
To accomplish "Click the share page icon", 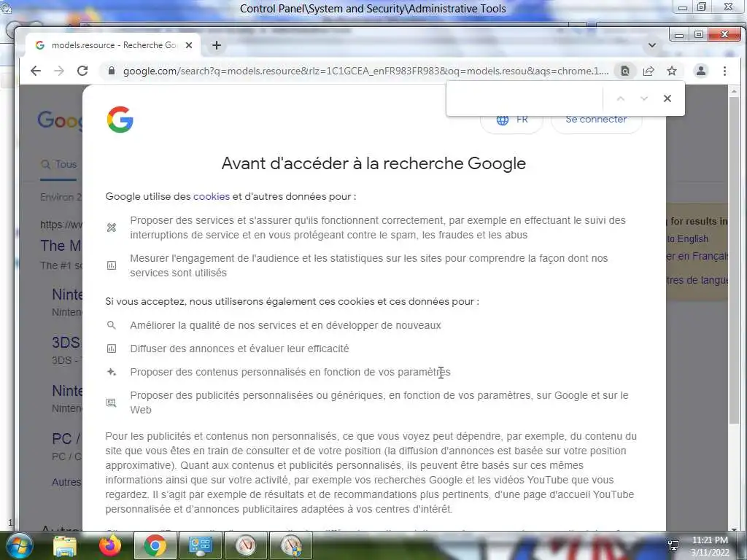I will 649,71.
